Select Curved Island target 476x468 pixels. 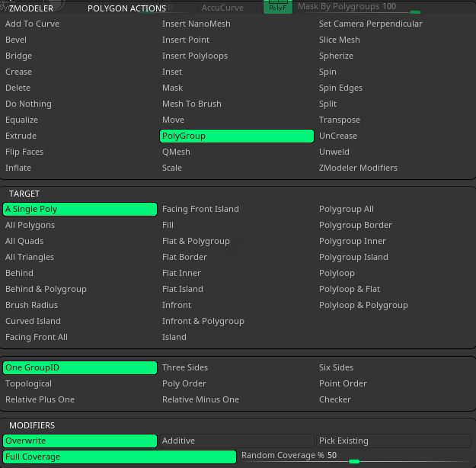click(33, 321)
